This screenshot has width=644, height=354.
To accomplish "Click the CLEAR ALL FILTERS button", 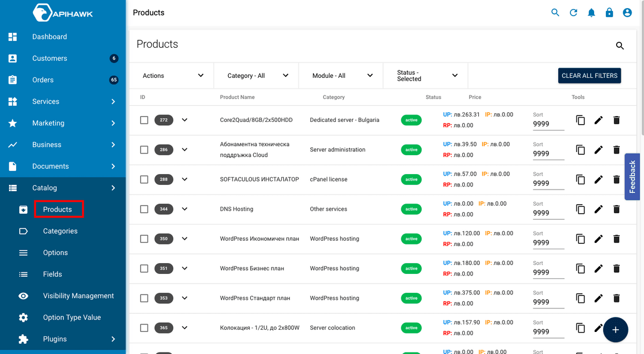I will click(x=589, y=75).
